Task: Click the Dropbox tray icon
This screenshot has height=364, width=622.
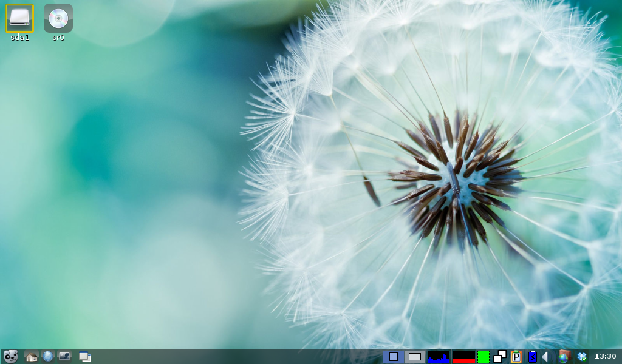Action: tap(582, 357)
